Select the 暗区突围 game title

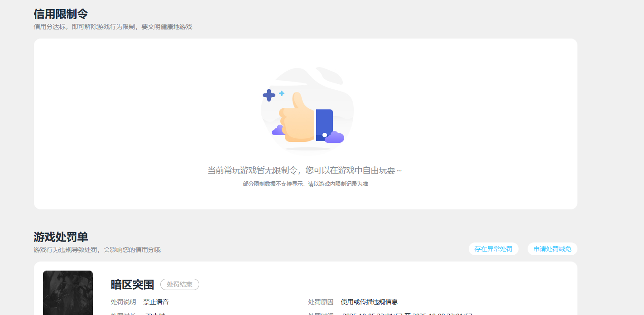[133, 285]
